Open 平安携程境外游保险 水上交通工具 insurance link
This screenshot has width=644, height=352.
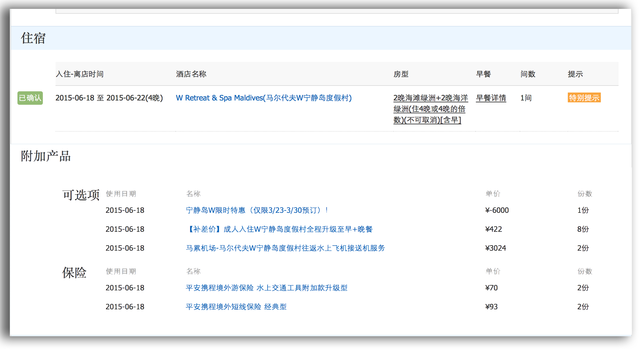tap(267, 288)
